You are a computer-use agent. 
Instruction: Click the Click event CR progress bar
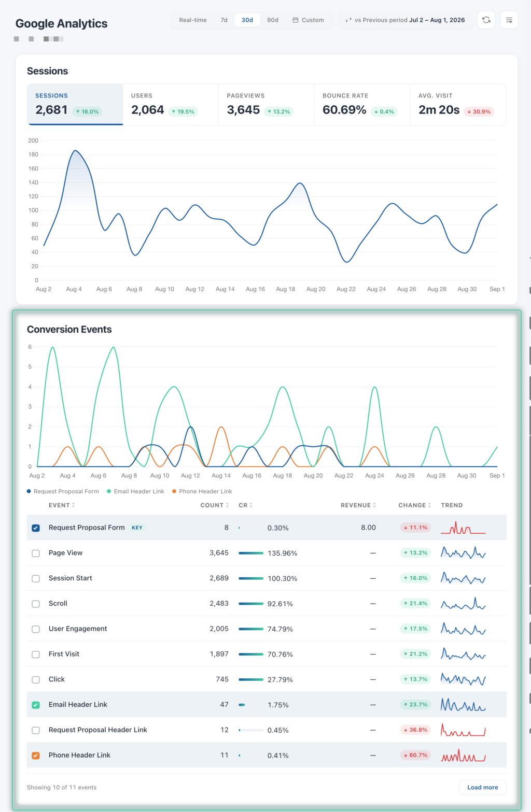[x=251, y=680]
